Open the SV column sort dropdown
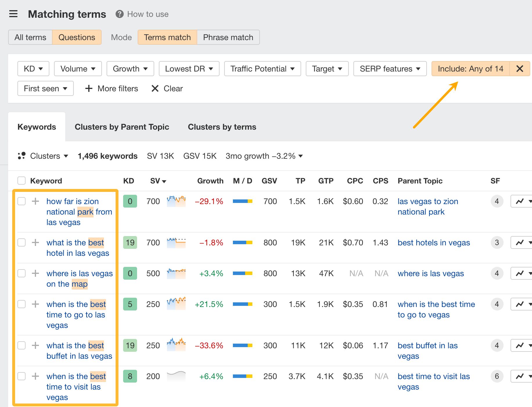This screenshot has width=532, height=407. (164, 181)
